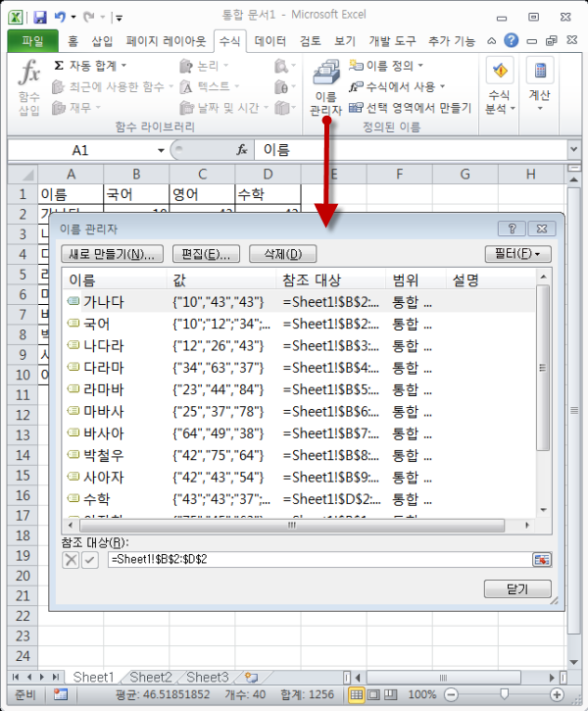
Task: Open Filter (필터) dropdown in Name Manager
Action: click(x=517, y=253)
